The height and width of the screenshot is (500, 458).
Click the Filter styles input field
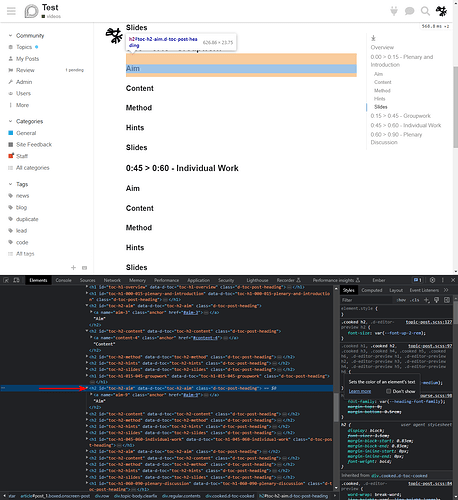tap(367, 300)
